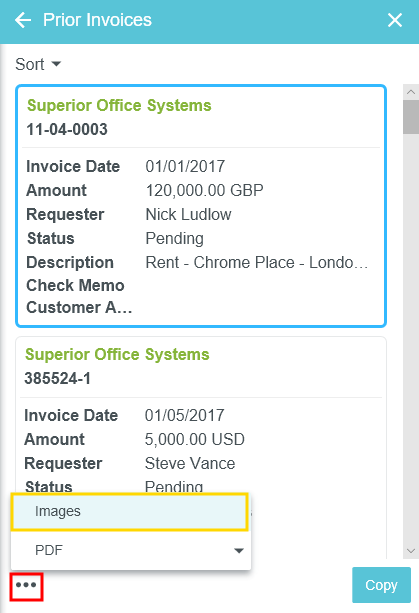Click the scrollbar up arrow
This screenshot has height=613, width=419.
[x=411, y=92]
